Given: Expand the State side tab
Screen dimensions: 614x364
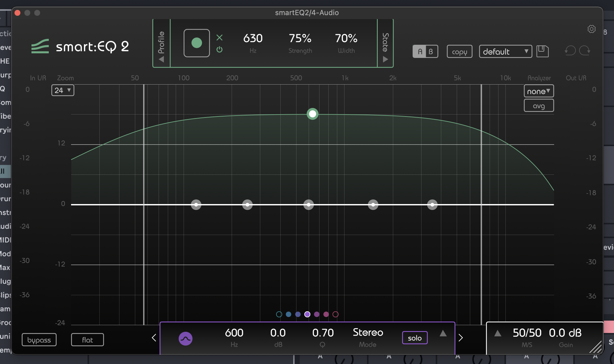Looking at the screenshot, I should pos(385,43).
